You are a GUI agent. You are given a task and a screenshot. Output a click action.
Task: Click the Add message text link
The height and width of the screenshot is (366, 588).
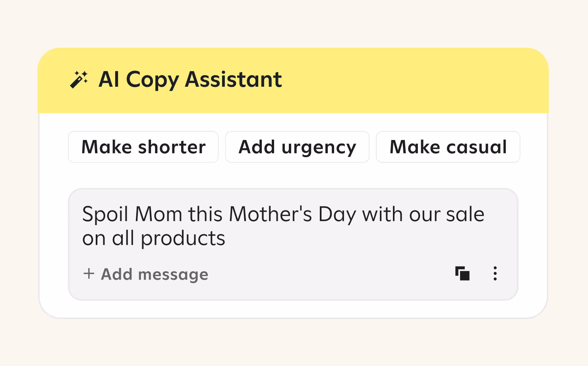pyautogui.click(x=155, y=274)
